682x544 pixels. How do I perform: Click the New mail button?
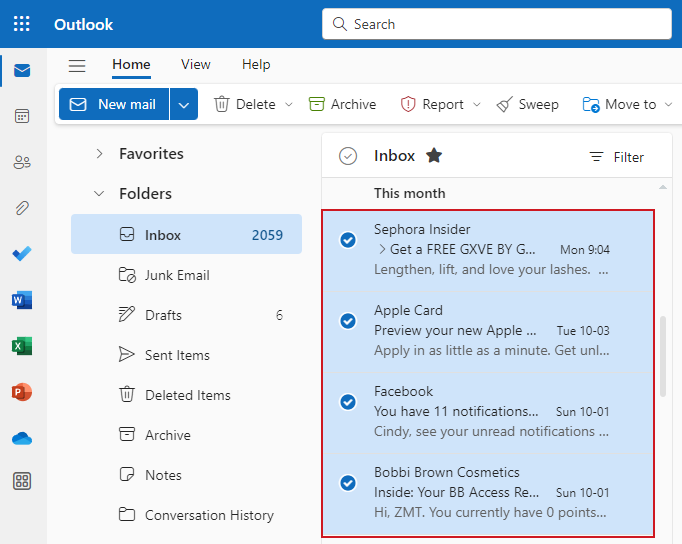coord(114,104)
